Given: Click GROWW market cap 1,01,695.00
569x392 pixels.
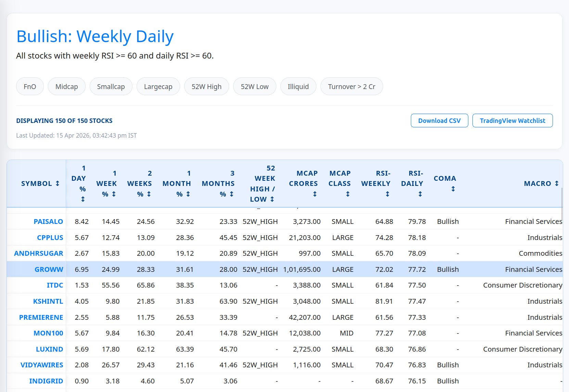Looking at the screenshot, I should point(302,269).
